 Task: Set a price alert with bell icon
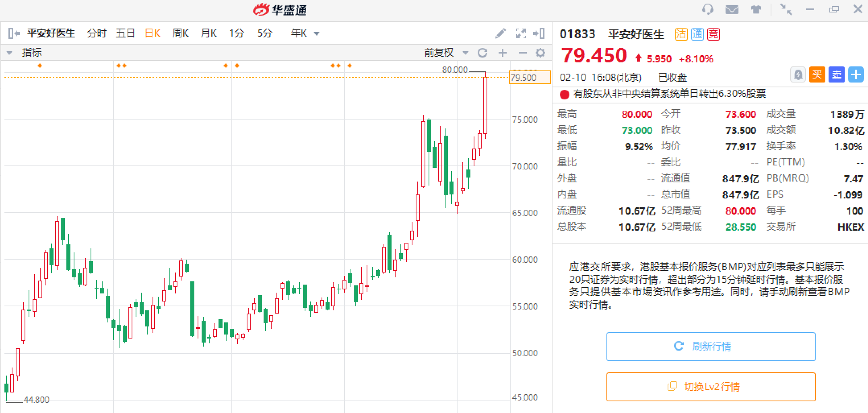[798, 75]
